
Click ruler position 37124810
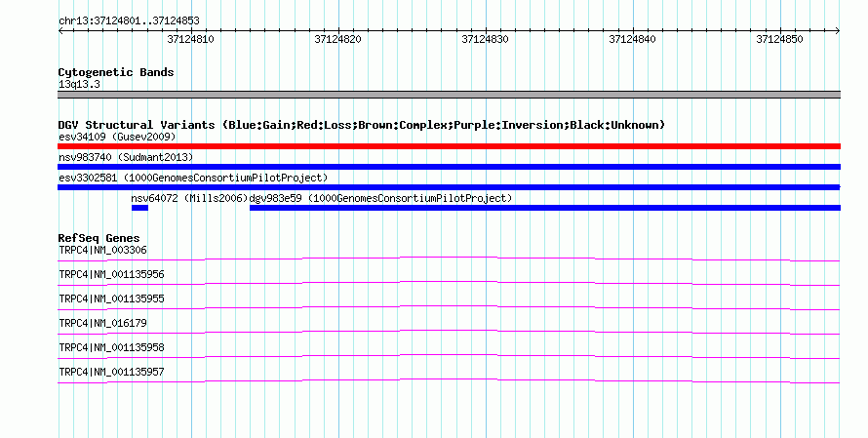190,39
